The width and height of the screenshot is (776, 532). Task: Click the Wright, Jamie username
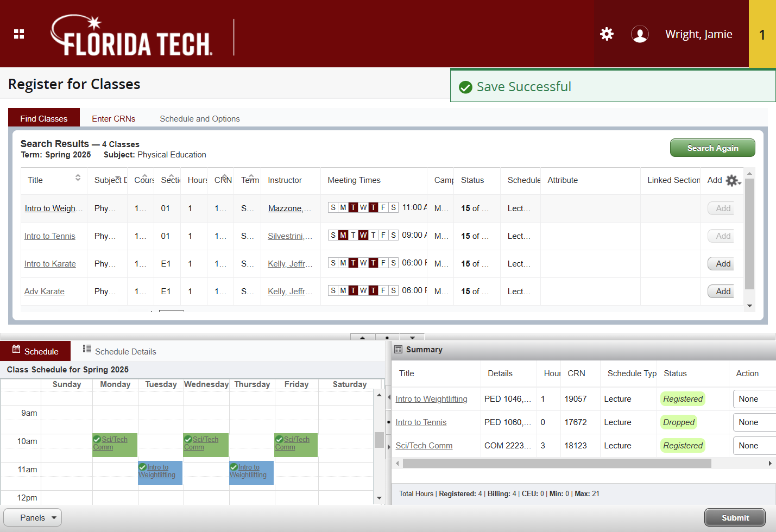tap(699, 34)
